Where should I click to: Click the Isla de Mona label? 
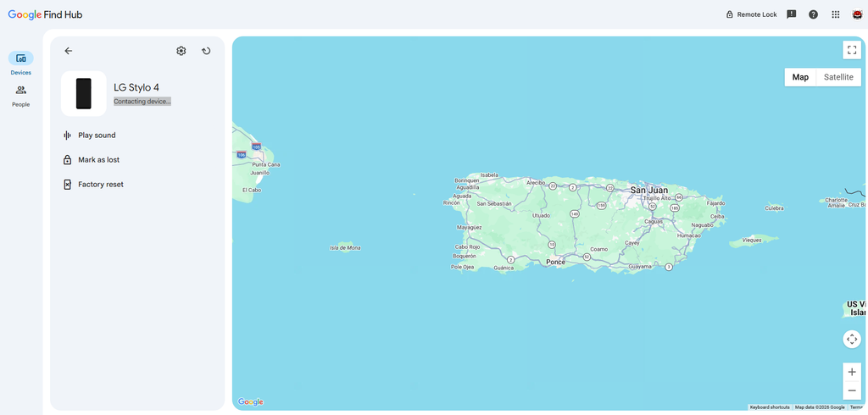(345, 248)
